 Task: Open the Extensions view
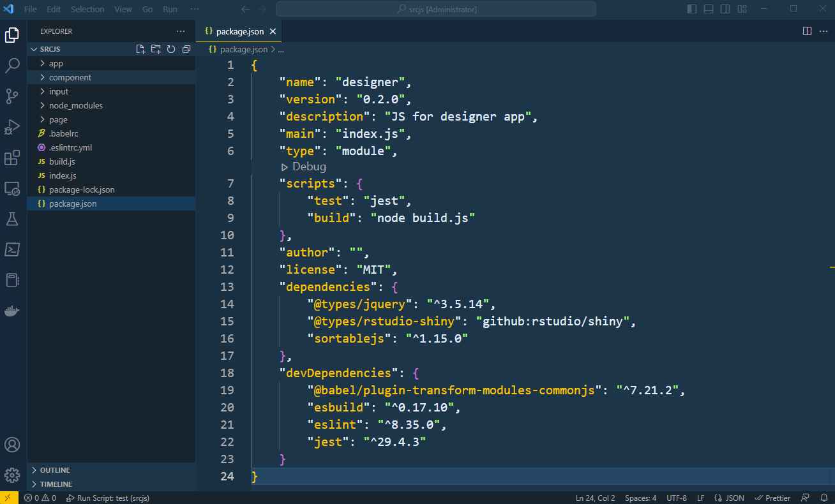12,158
